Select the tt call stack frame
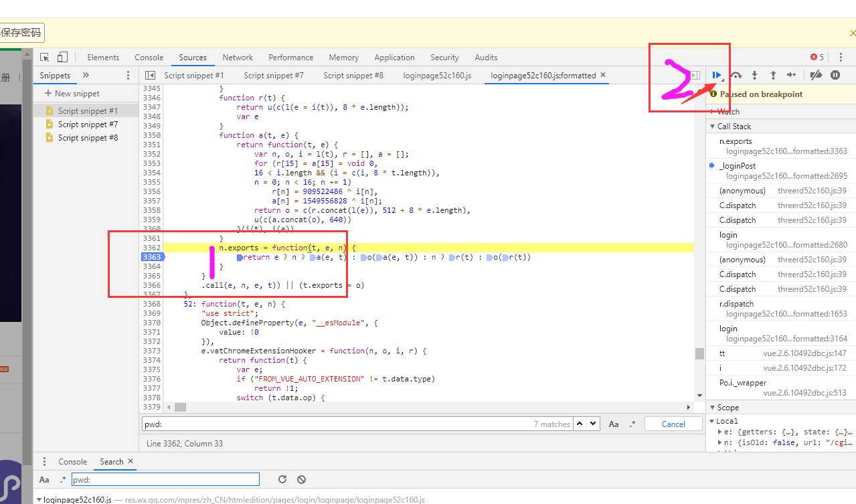Screen dimensions: 856x504 [x=781, y=353]
